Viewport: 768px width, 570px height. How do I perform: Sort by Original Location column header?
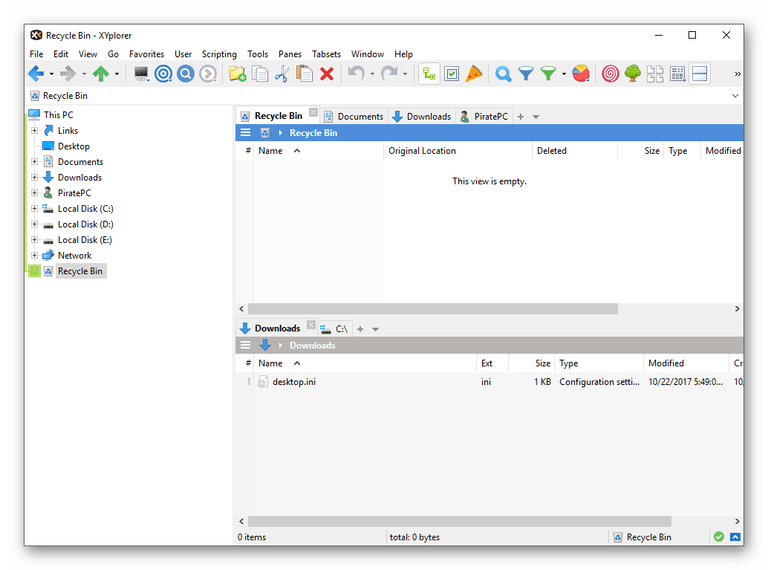coord(457,151)
